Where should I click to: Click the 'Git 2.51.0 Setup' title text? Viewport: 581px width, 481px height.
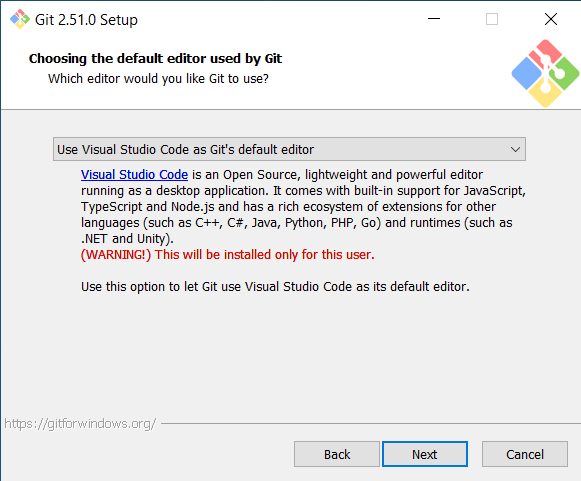[86, 20]
